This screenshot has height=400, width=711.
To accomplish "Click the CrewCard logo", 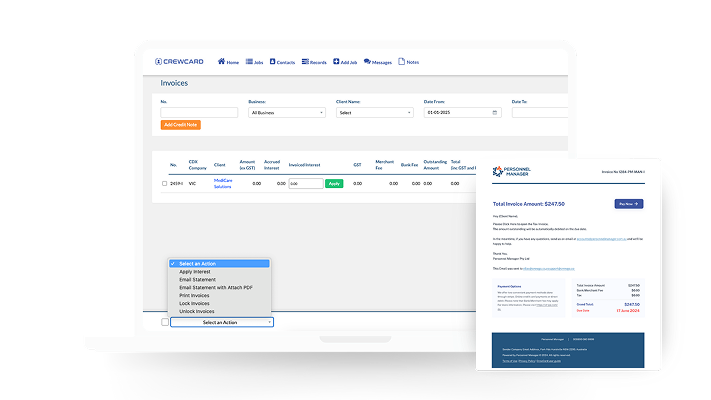I will pyautogui.click(x=180, y=62).
